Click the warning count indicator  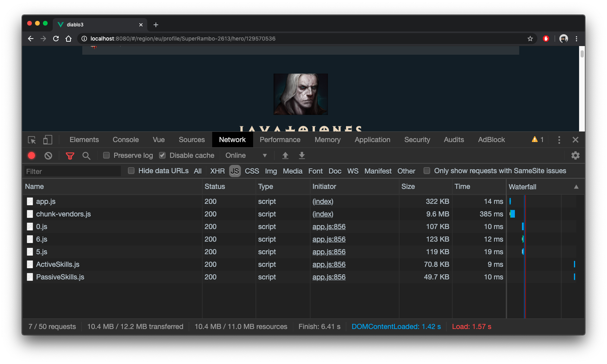(537, 139)
